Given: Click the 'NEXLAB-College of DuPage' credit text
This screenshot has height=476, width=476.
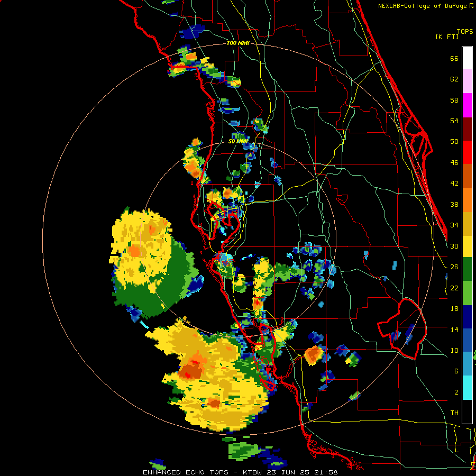Looking at the screenshot, I should tap(423, 6).
